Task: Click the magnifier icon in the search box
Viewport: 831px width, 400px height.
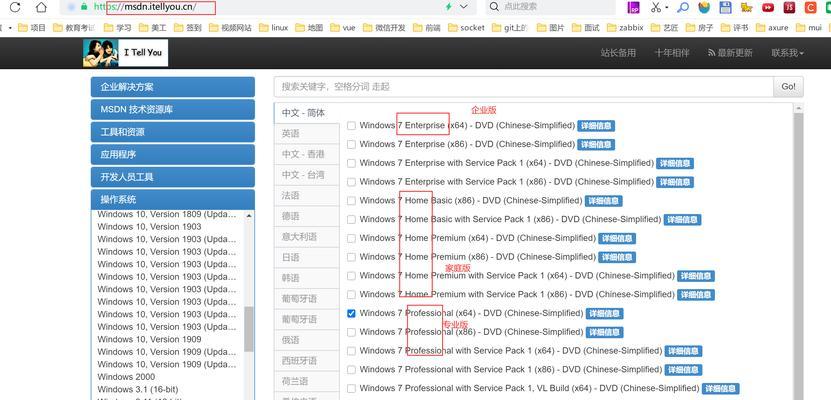Action: tap(493, 7)
